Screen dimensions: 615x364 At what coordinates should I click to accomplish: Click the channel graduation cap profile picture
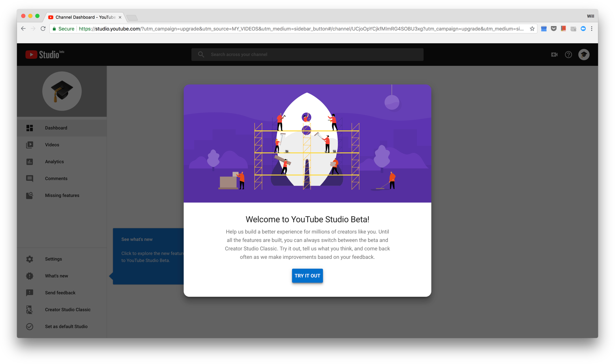pyautogui.click(x=62, y=91)
